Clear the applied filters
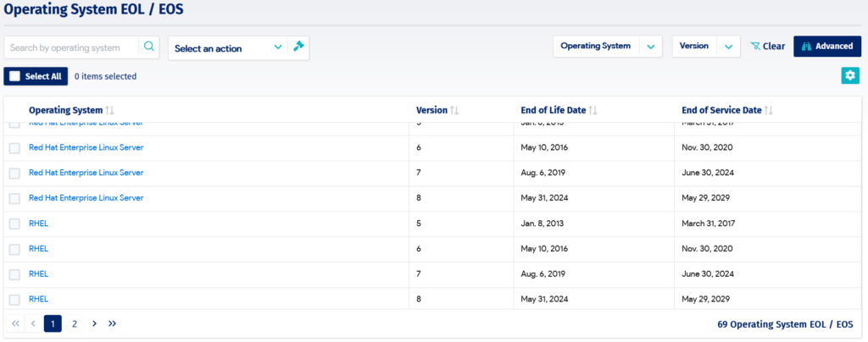 768,47
